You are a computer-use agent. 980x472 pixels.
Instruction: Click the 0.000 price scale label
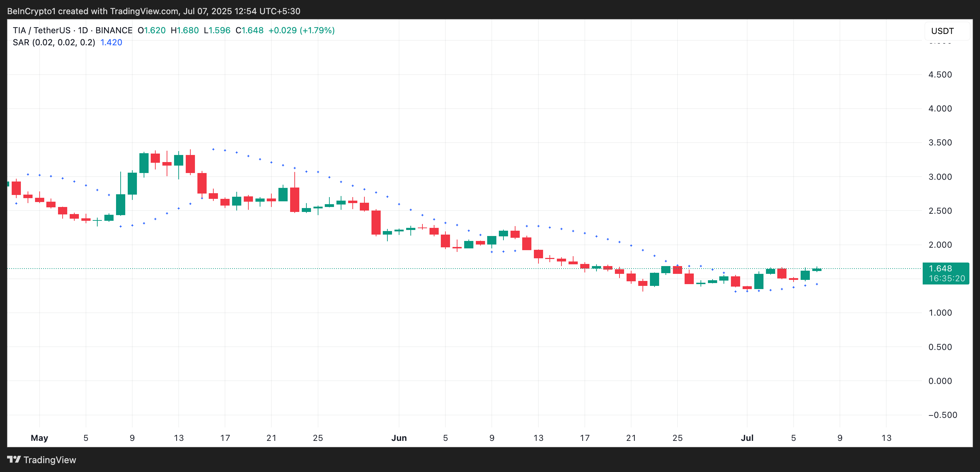click(940, 381)
